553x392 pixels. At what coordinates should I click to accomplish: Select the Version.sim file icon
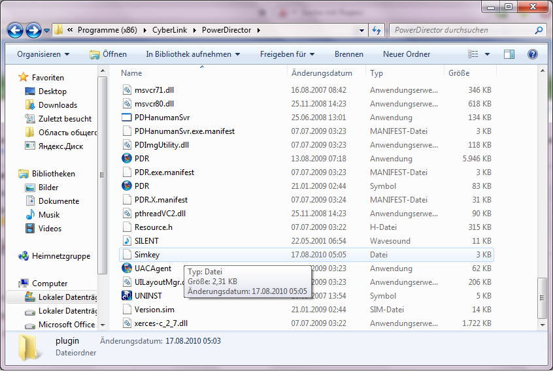[x=127, y=310]
